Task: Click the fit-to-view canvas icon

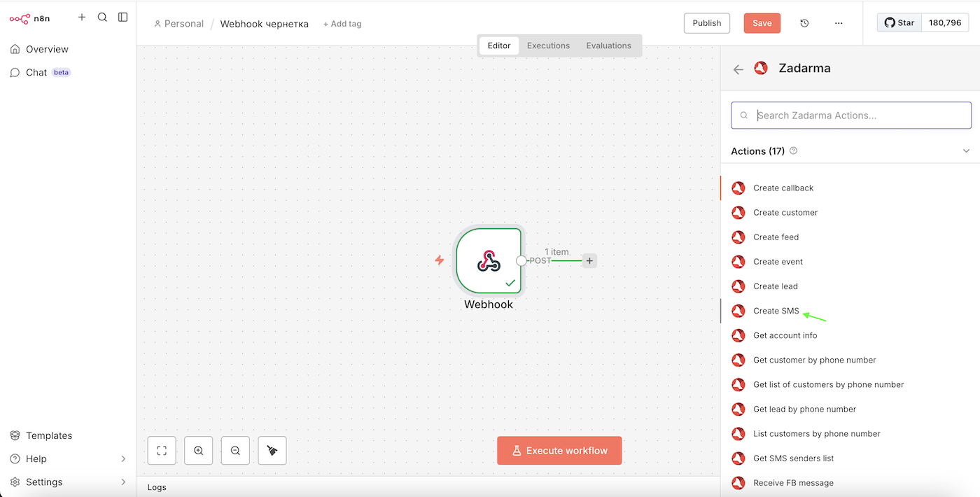Action: [x=162, y=451]
